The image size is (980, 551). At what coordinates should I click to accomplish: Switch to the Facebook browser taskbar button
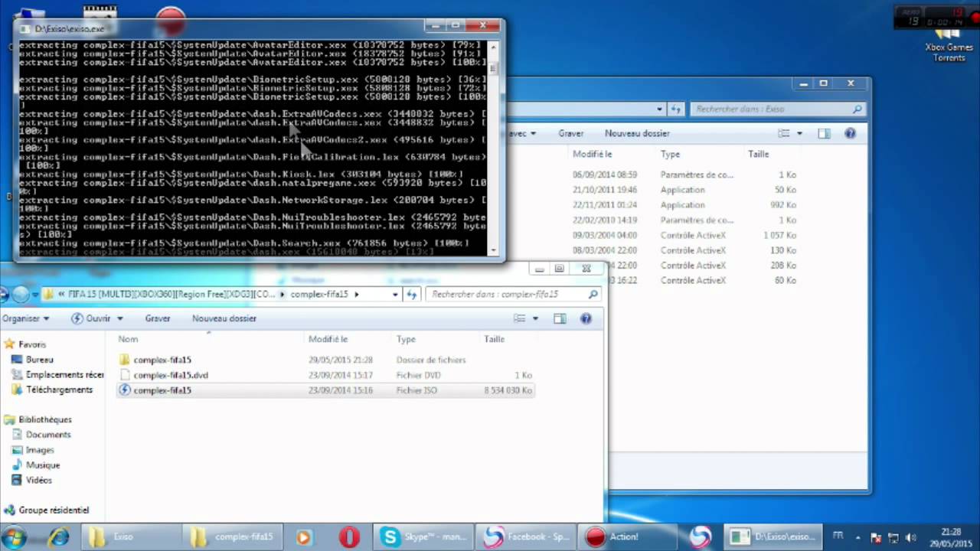click(x=525, y=536)
